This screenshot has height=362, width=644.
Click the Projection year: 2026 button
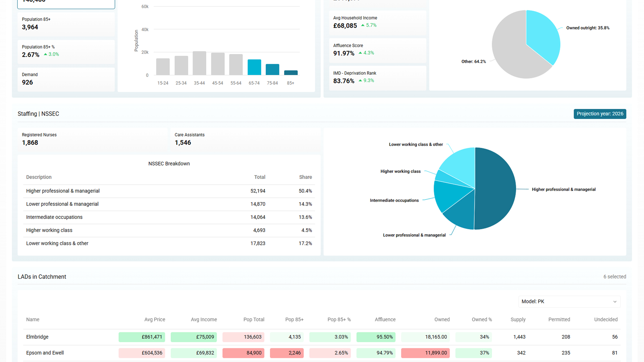(x=600, y=114)
